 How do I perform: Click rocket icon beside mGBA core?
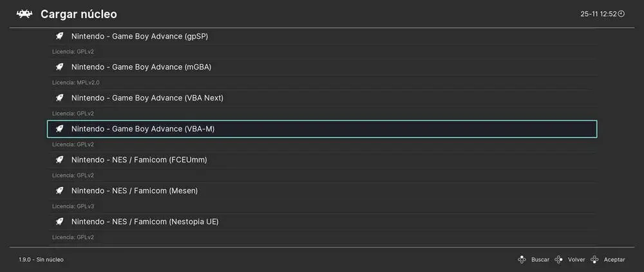tap(59, 67)
